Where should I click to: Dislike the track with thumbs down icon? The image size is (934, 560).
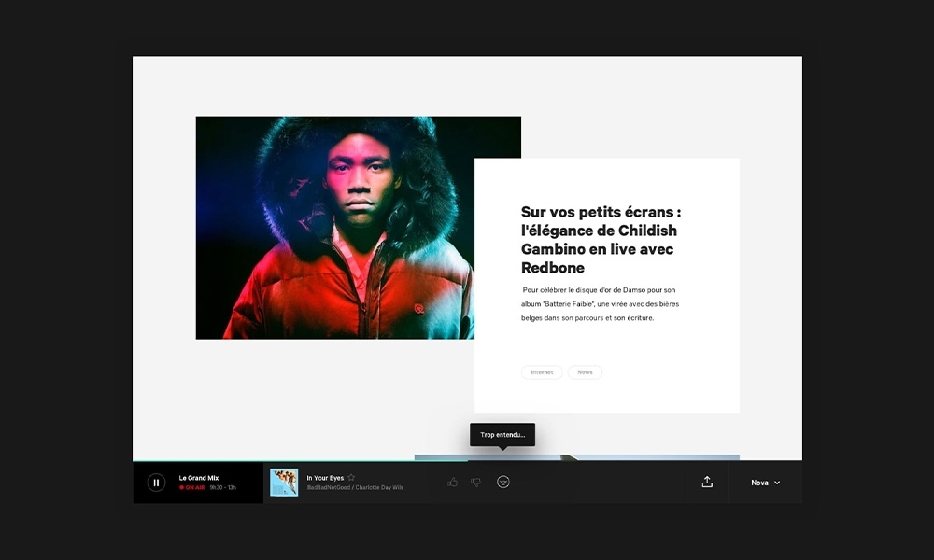point(476,482)
